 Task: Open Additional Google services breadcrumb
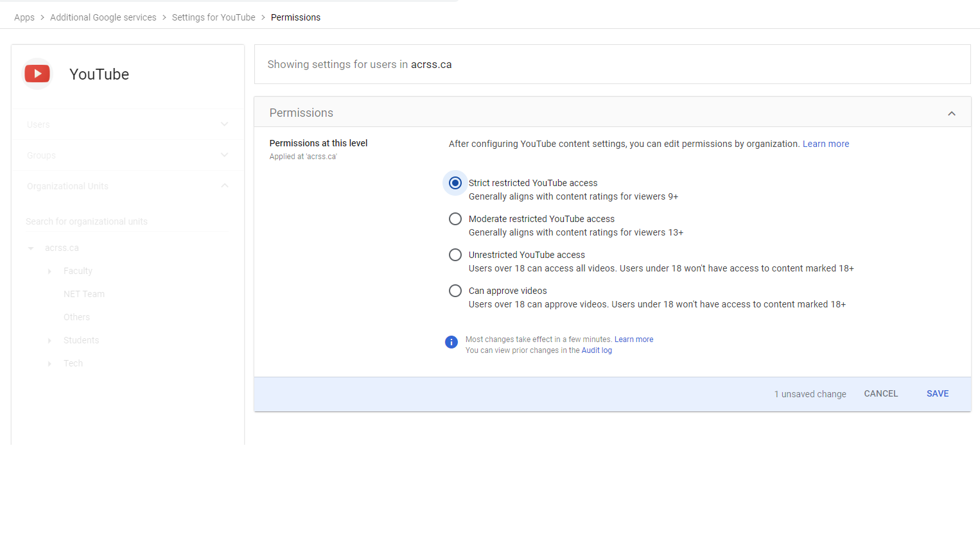(x=103, y=17)
